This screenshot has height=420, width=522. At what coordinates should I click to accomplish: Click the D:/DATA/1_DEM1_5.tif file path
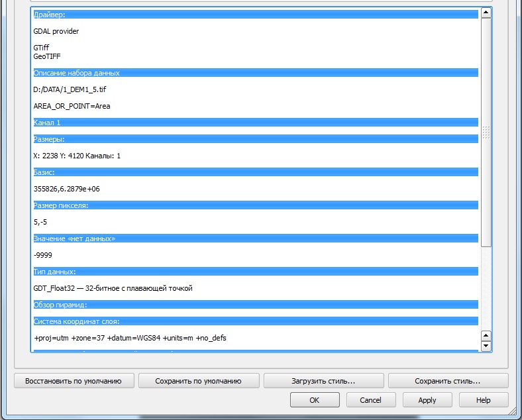pos(70,89)
